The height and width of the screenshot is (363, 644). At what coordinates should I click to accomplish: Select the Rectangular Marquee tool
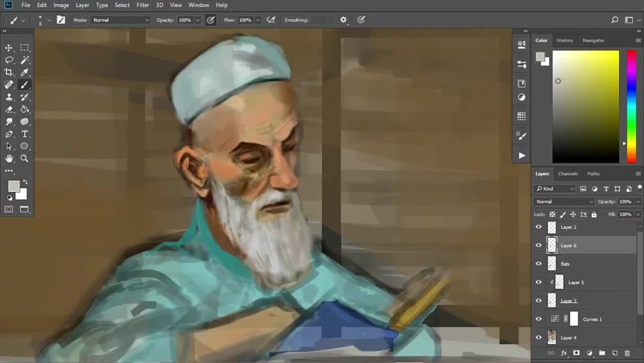[x=24, y=48]
